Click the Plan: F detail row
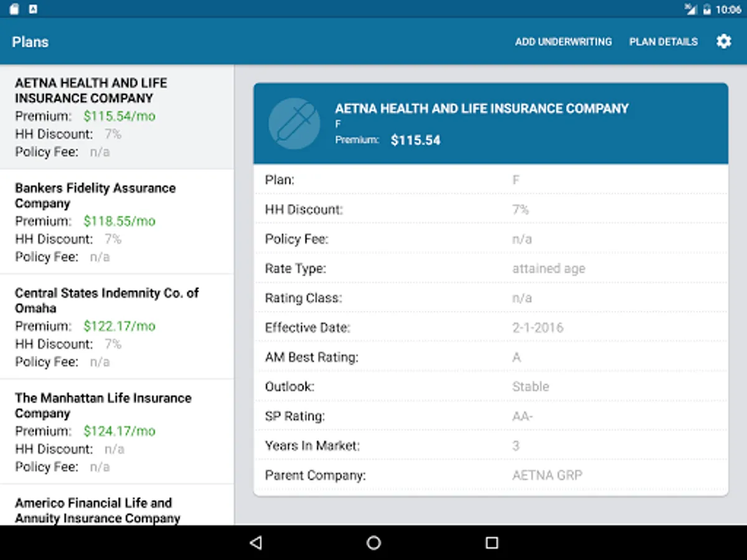This screenshot has height=560, width=747. tap(491, 180)
